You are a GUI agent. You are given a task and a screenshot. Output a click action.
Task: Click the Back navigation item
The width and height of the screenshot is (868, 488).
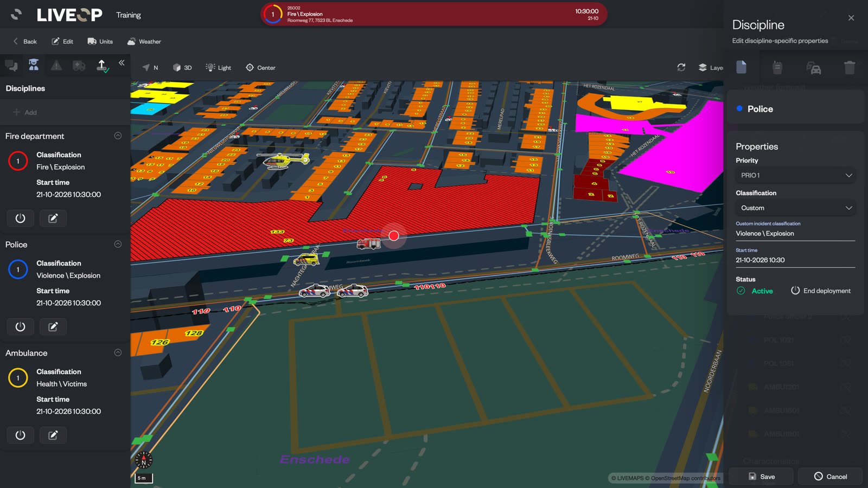[x=25, y=41]
